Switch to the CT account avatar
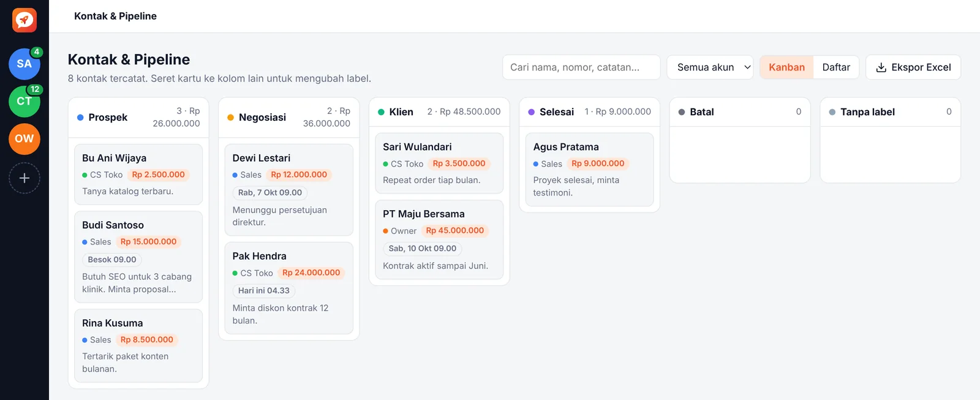The image size is (980, 400). 24,101
